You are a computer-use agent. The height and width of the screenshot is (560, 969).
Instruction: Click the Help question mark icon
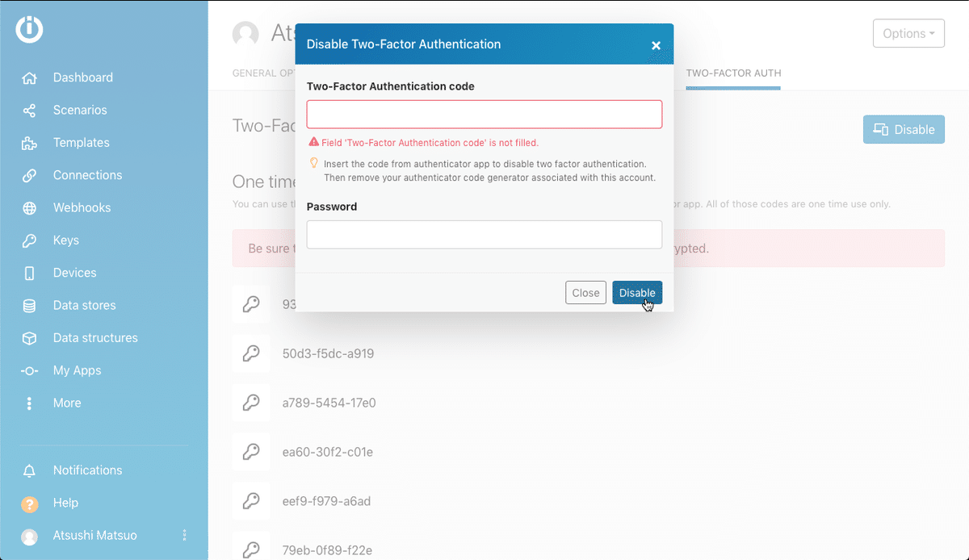click(30, 504)
